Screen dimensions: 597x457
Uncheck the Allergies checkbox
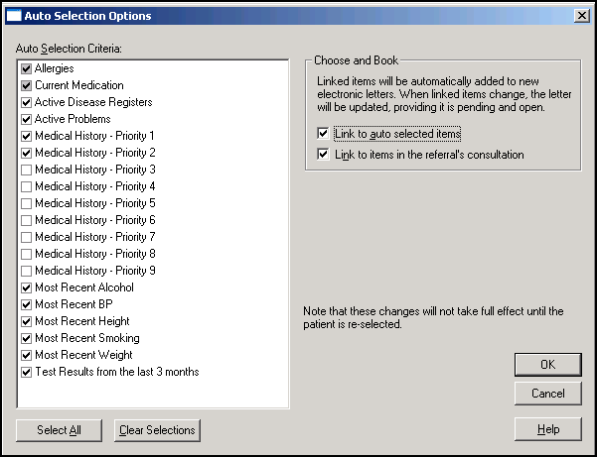click(x=26, y=69)
